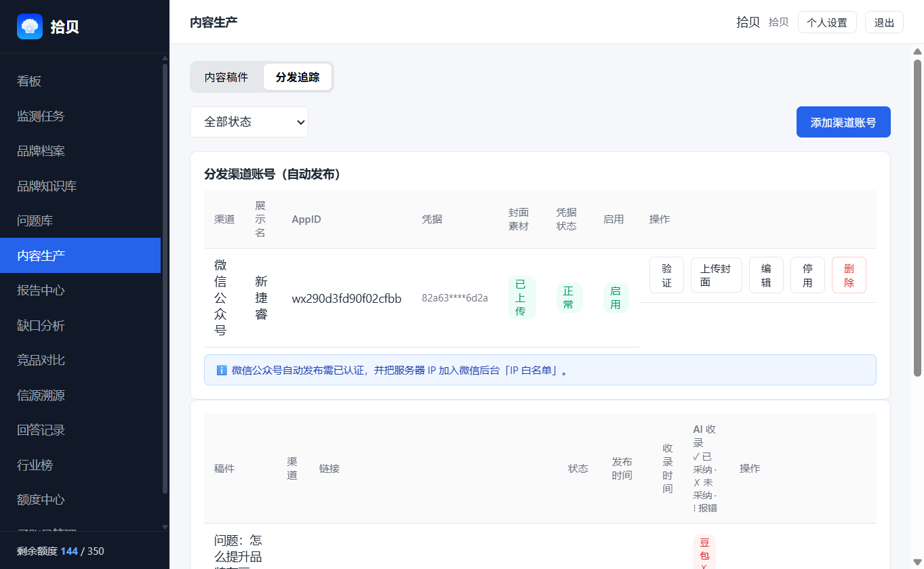Open 额度中心 in the sidebar

[80, 500]
